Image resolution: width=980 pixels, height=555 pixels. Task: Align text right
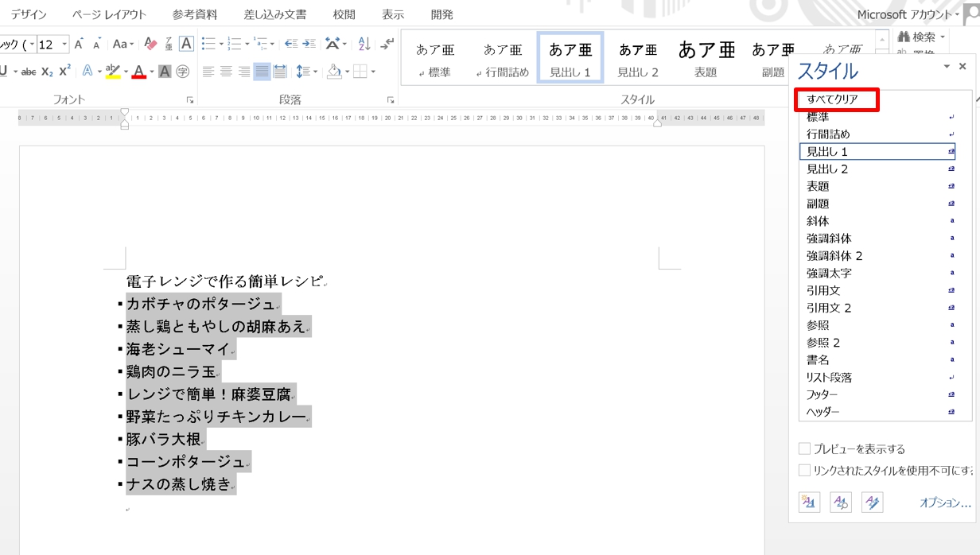click(244, 72)
